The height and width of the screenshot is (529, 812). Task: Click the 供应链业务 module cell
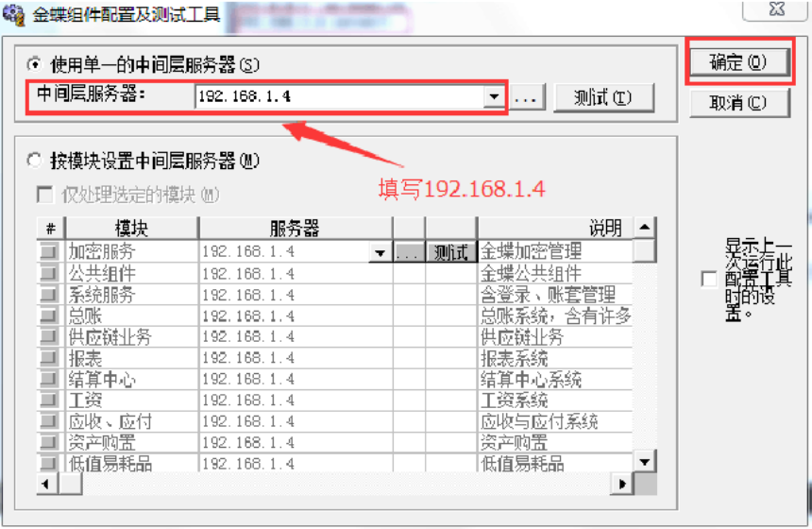click(x=131, y=337)
